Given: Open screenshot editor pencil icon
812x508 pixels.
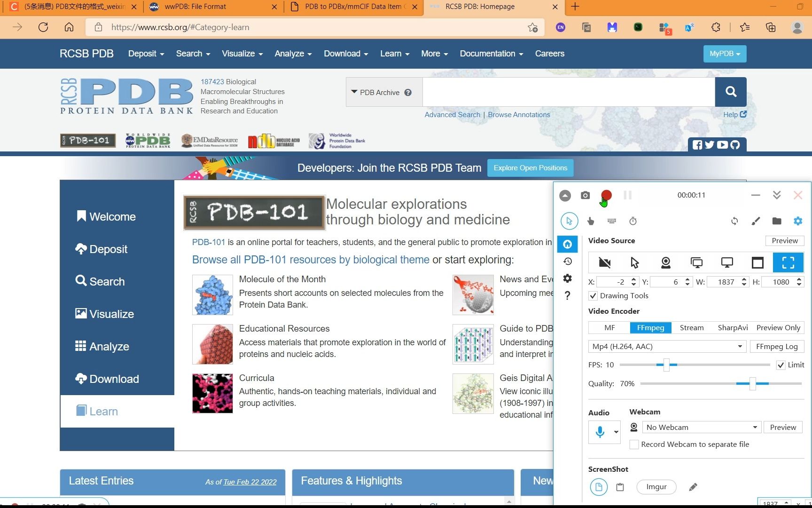Looking at the screenshot, I should pos(693,487).
